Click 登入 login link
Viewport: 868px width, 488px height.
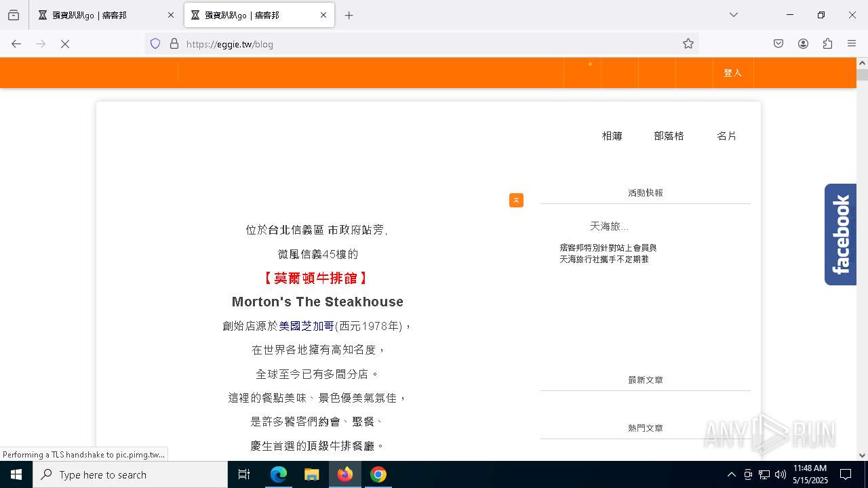(732, 73)
